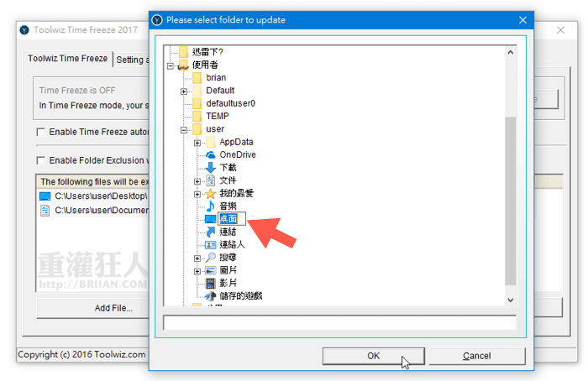Image resolution: width=588 pixels, height=381 pixels.
Task: Click the Add File... button
Action: coord(113,308)
